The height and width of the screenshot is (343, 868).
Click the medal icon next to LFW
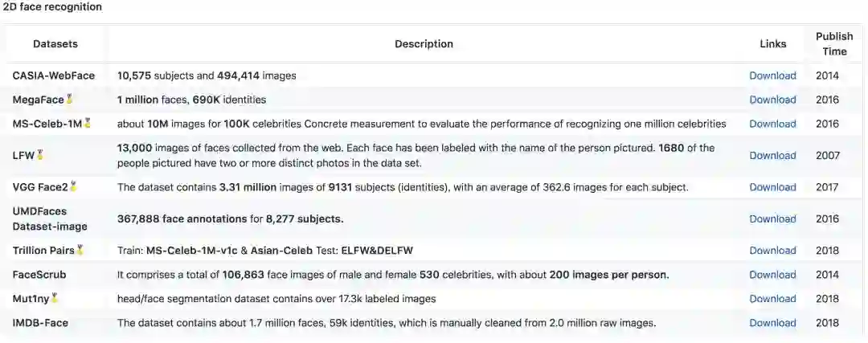coord(39,155)
